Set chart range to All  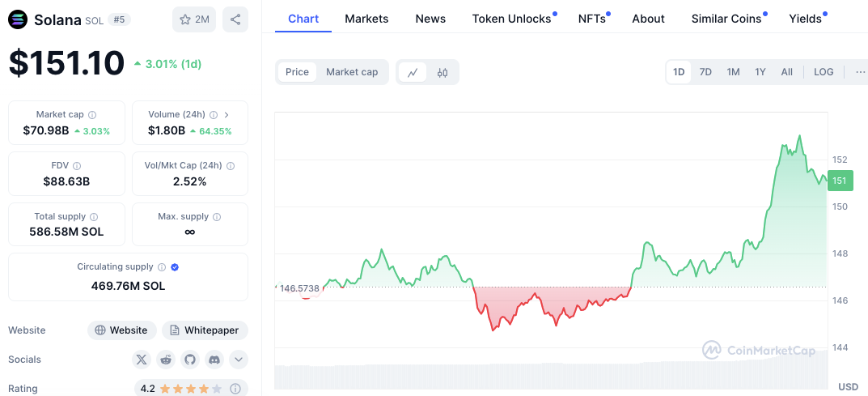coord(786,72)
